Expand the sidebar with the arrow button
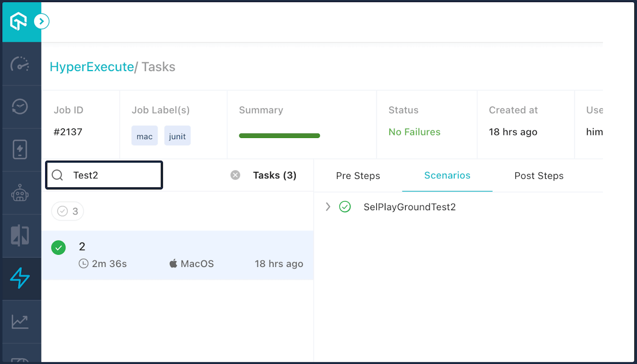637x364 pixels. tap(41, 21)
